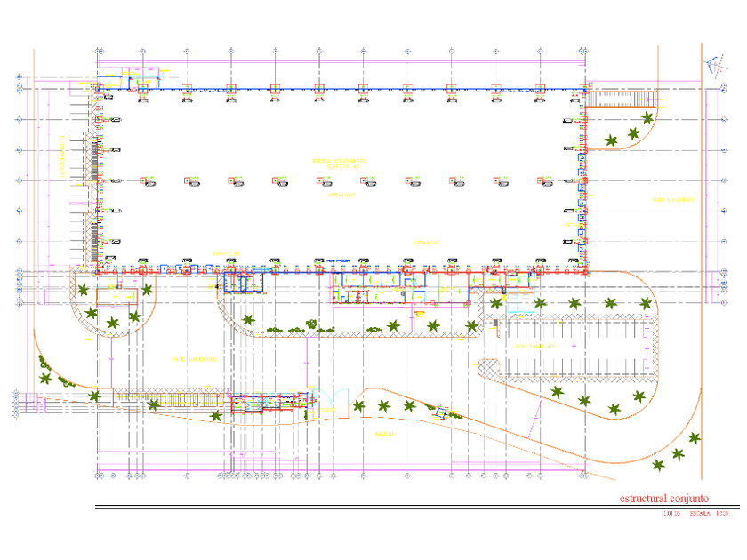Click the ESCALA scale label in title block
Image resolution: width=747 pixels, height=560 pixels.
pyautogui.click(x=700, y=514)
